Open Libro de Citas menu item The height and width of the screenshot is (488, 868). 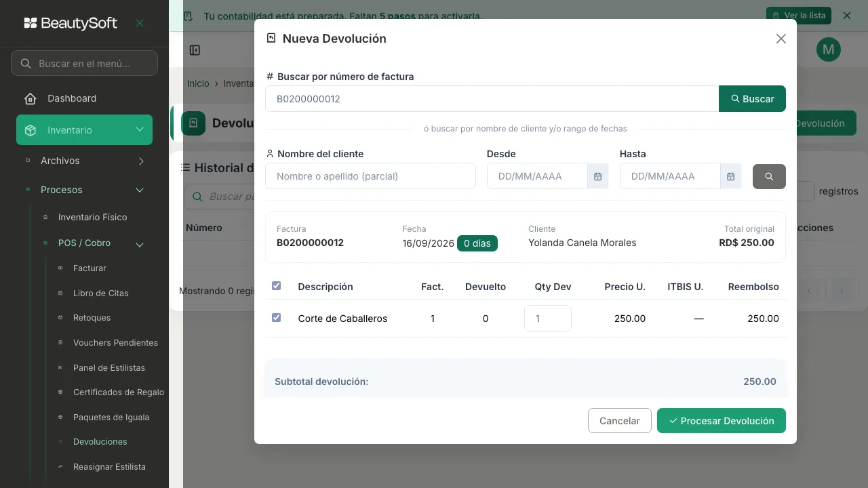(100, 293)
